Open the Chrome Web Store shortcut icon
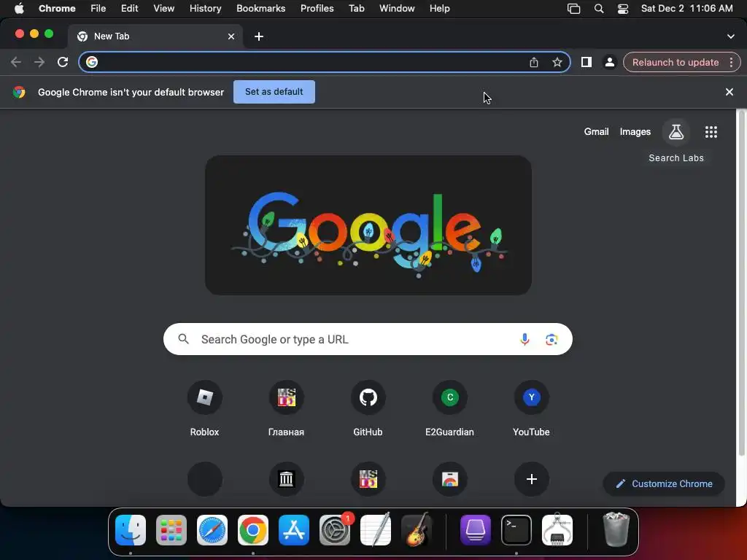This screenshot has height=560, width=747. pos(449,478)
